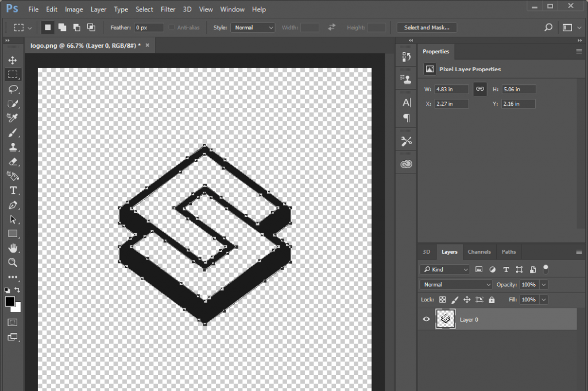Toggle link between width and height
Viewport: 588px width, 391px height.
coord(480,89)
